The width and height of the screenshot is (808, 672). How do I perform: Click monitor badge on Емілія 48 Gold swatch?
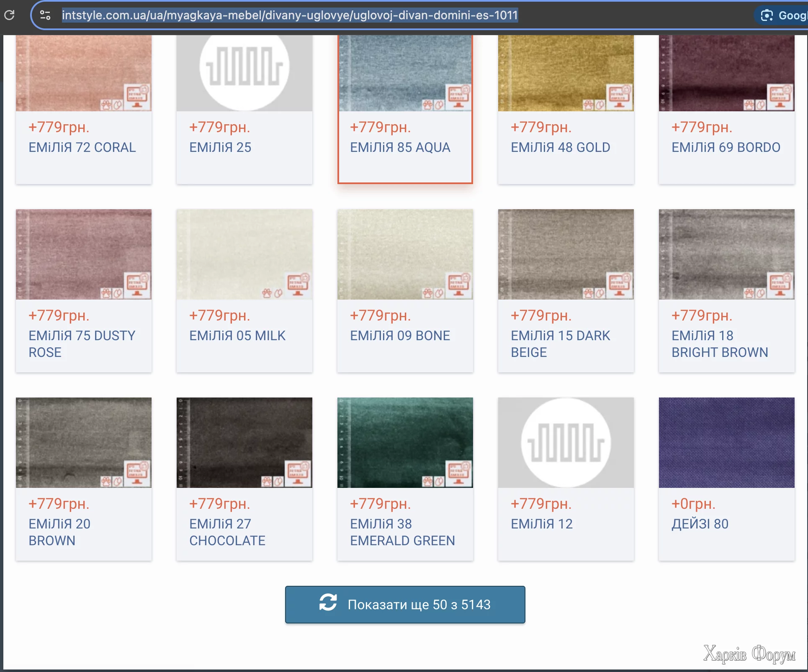[620, 97]
